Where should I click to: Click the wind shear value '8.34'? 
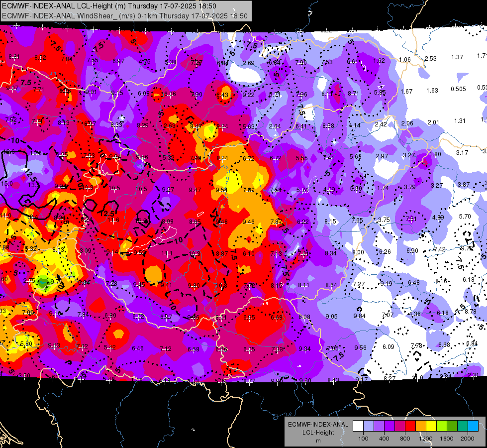tap(330, 253)
